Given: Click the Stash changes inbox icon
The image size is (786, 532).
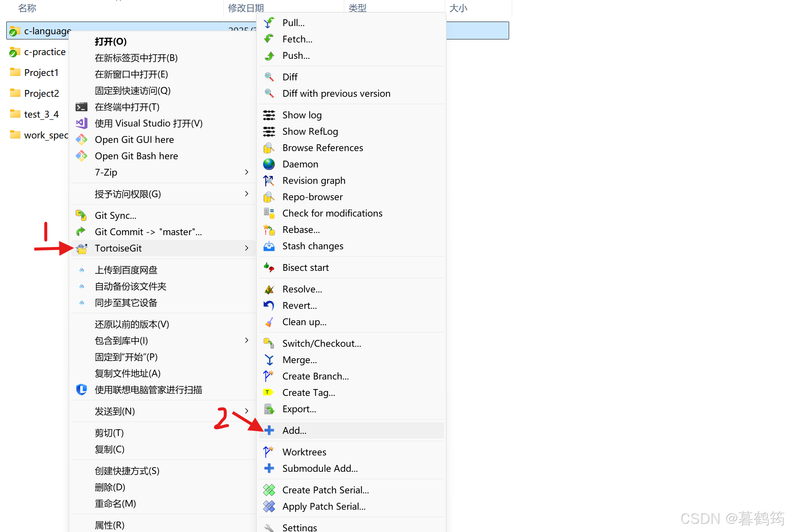Looking at the screenshot, I should [x=269, y=246].
